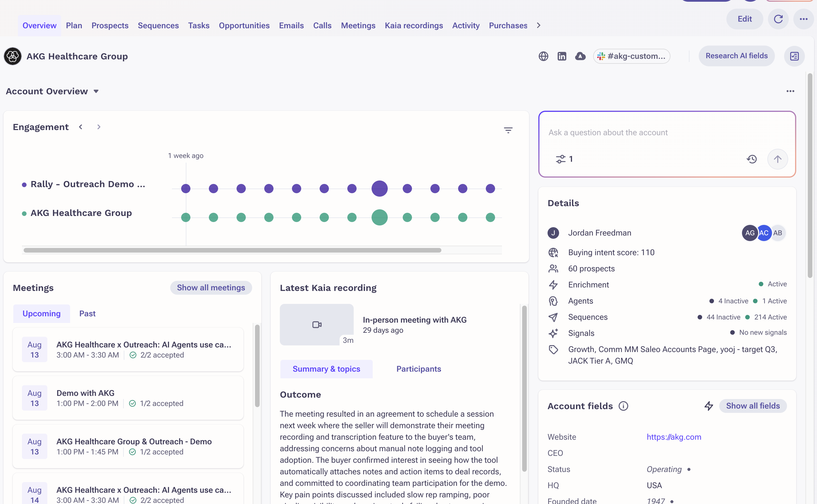Open question history clock icon
The image size is (817, 504).
(x=752, y=159)
